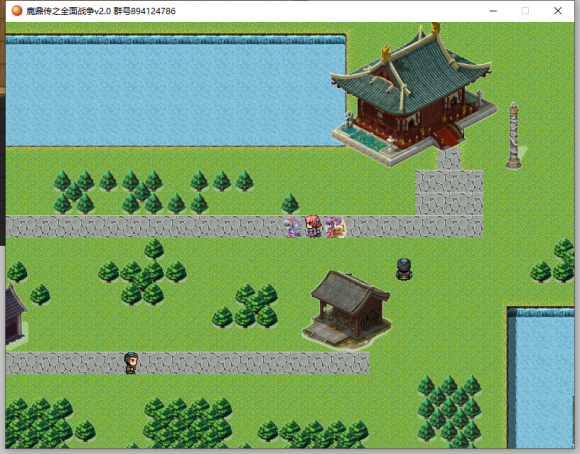Minimize the game window
This screenshot has width=580, height=454.
[x=493, y=11]
